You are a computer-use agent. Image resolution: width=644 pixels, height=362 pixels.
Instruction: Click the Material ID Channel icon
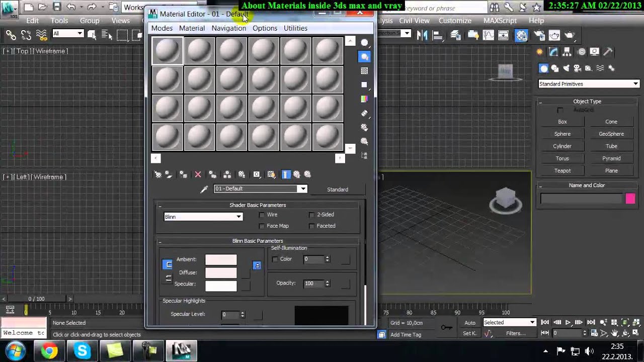coord(257,174)
